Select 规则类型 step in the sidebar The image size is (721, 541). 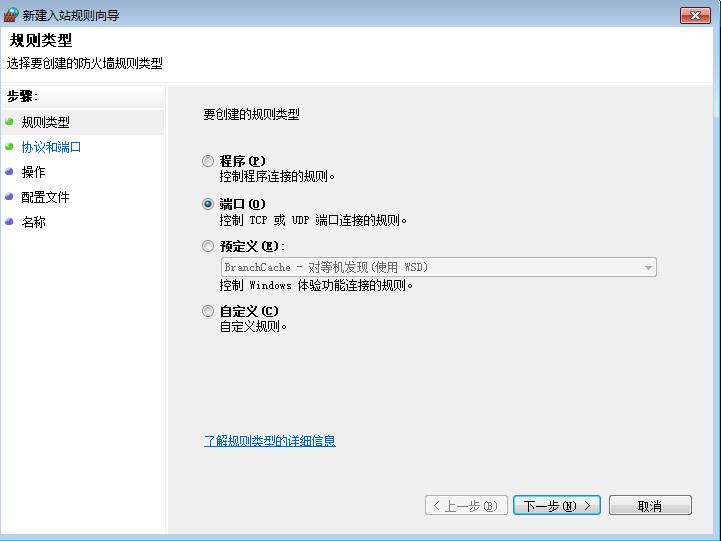pyautogui.click(x=46, y=122)
